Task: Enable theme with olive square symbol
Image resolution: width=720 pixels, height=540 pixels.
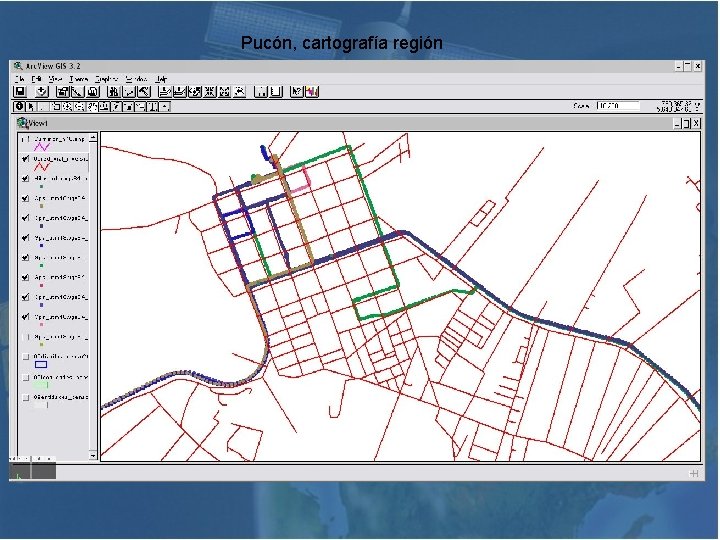Action: (26, 337)
